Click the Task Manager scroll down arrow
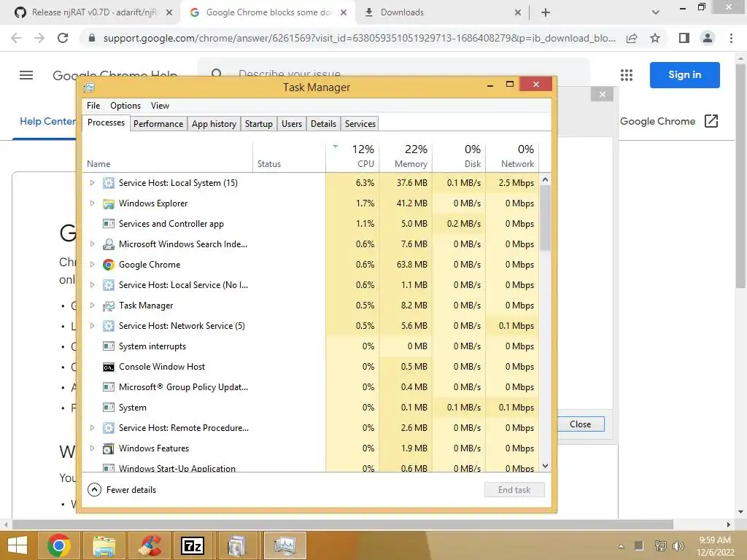747x560 pixels. point(546,466)
